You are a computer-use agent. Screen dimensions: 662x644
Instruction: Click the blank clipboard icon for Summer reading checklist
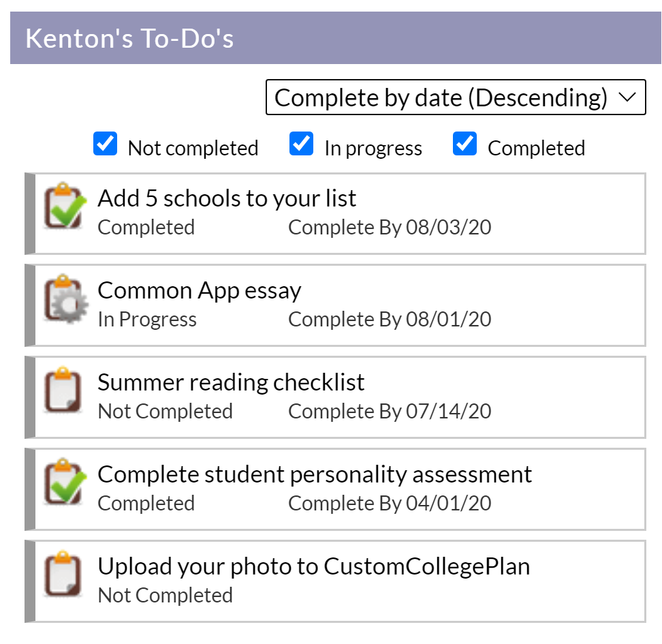coord(63,390)
